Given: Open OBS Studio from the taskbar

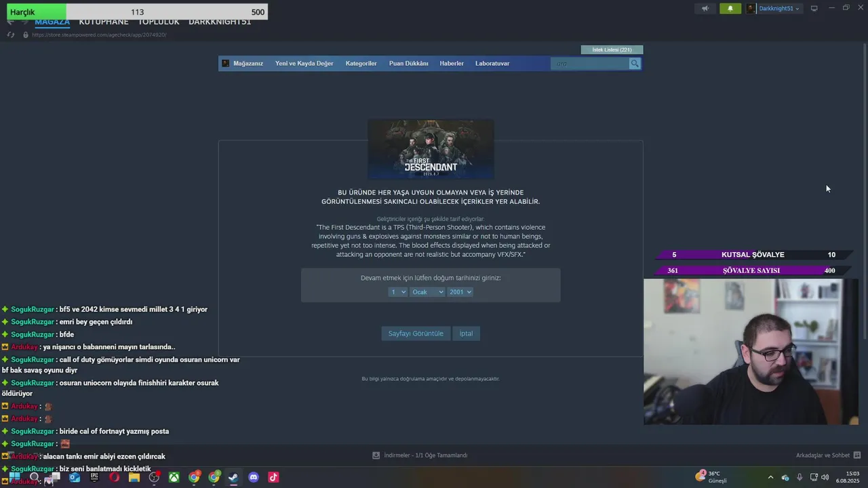Looking at the screenshot, I should (x=155, y=477).
